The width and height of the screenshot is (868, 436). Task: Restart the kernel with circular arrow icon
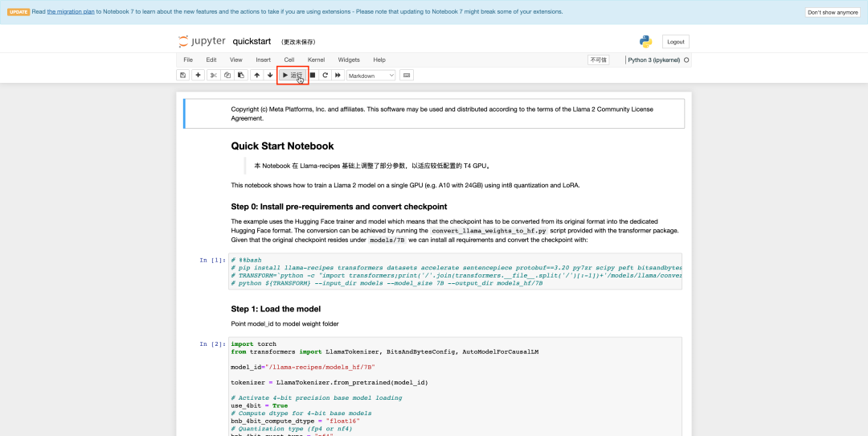pyautogui.click(x=325, y=76)
